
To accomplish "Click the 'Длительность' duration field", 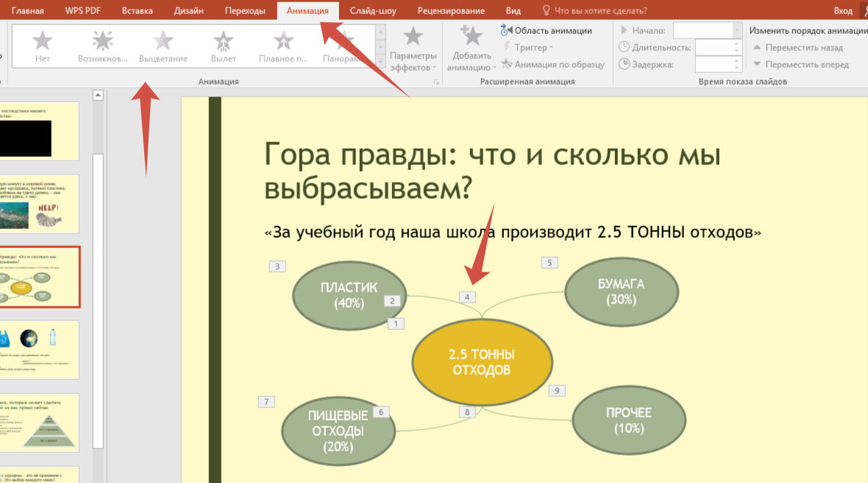I will coord(717,47).
